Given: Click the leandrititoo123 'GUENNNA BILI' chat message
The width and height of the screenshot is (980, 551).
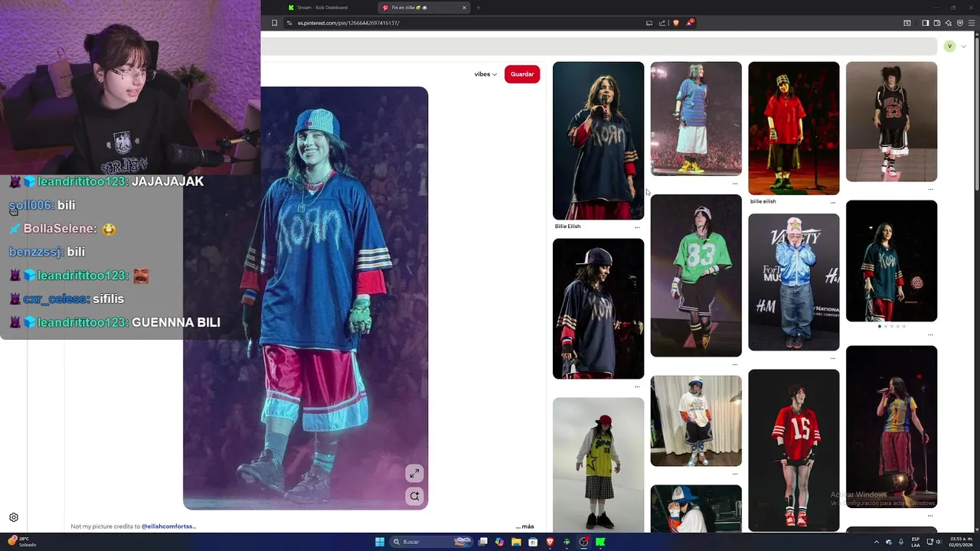Looking at the screenshot, I should point(115,322).
